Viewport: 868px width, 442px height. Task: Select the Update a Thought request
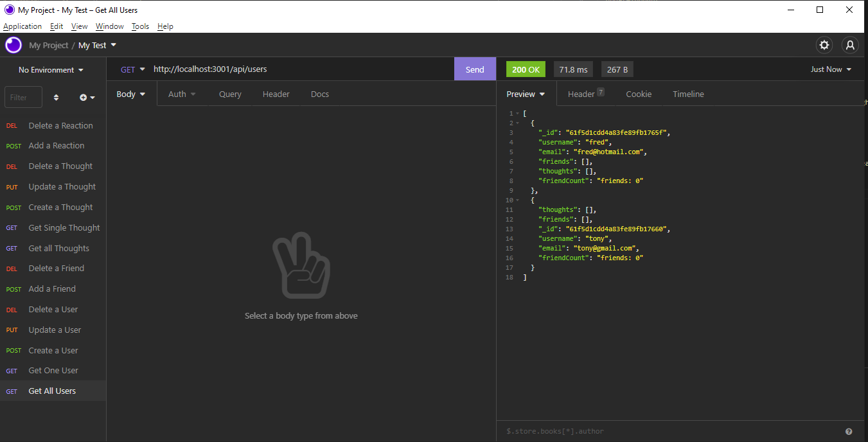(x=53, y=187)
